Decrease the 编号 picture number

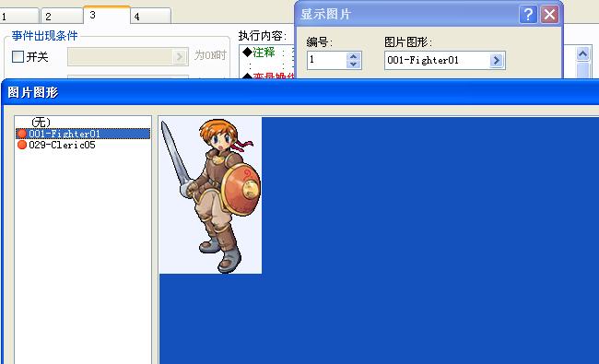(353, 65)
